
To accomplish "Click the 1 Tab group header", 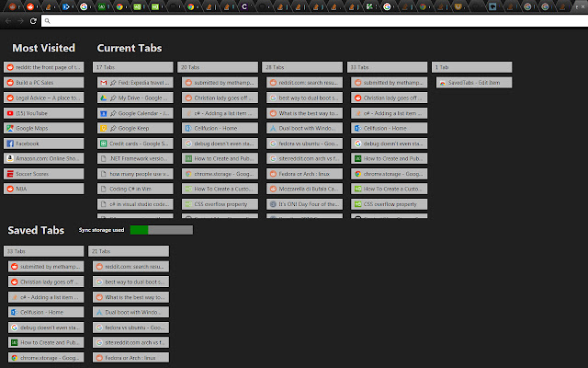I will [x=472, y=67].
